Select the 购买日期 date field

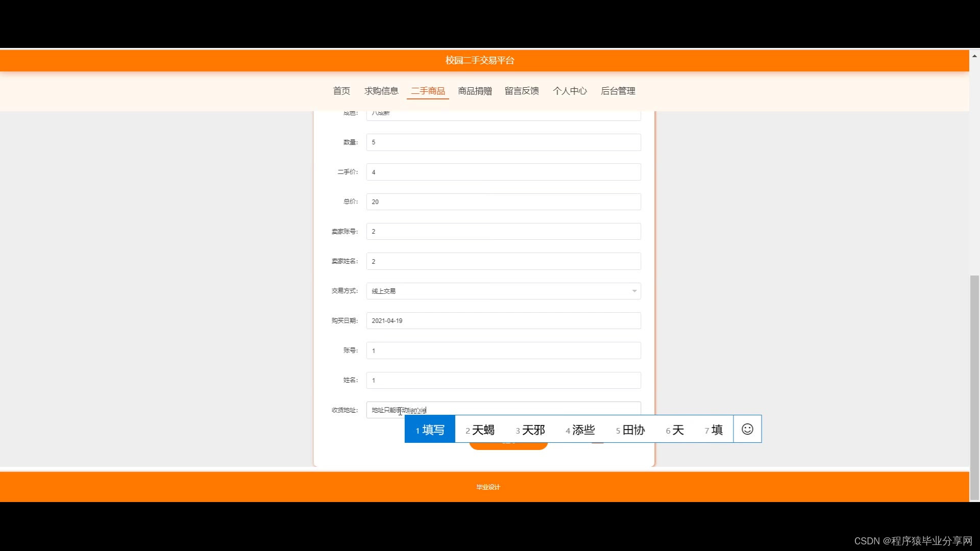click(x=503, y=321)
